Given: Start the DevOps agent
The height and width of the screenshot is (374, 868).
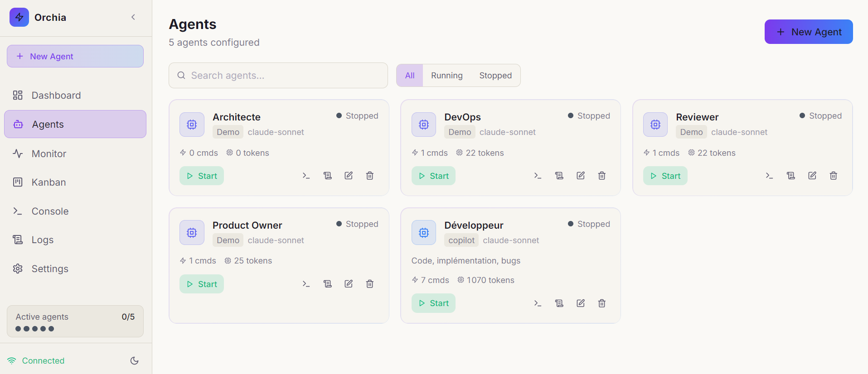Looking at the screenshot, I should point(433,176).
